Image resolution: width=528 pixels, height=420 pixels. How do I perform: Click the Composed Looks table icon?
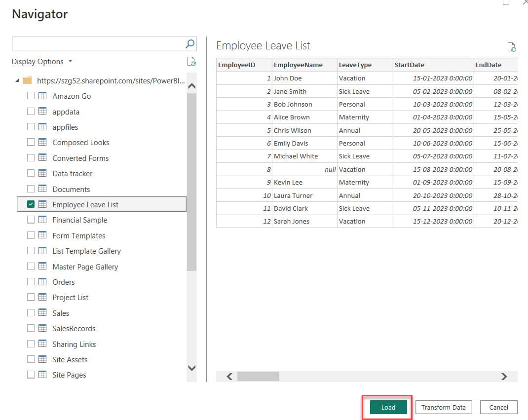click(x=42, y=142)
